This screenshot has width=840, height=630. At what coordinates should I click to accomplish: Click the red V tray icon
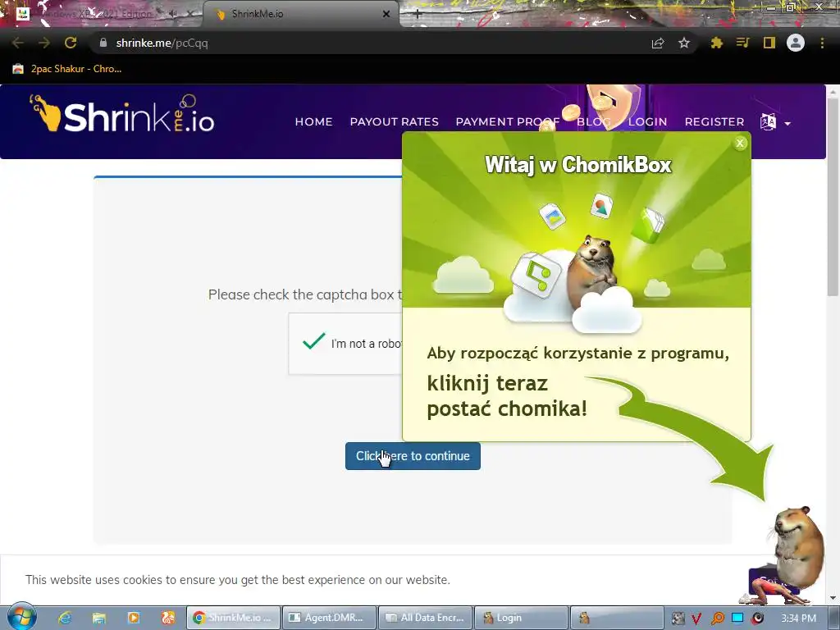pos(696,619)
